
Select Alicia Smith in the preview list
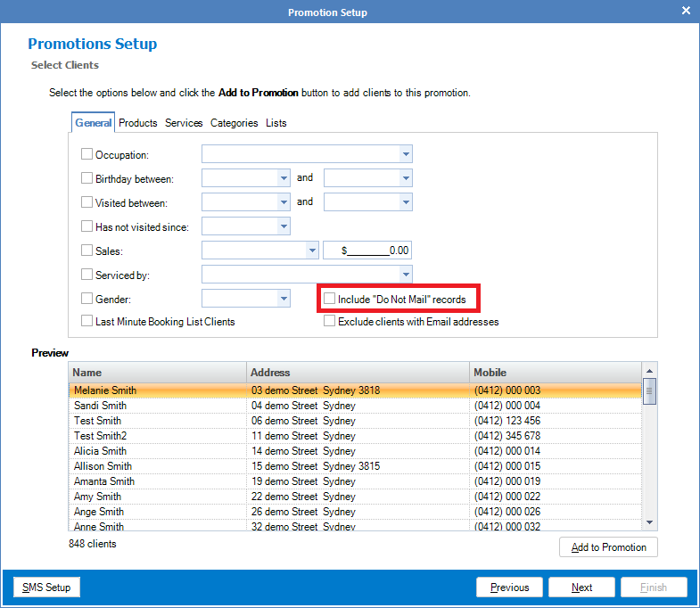pos(101,451)
